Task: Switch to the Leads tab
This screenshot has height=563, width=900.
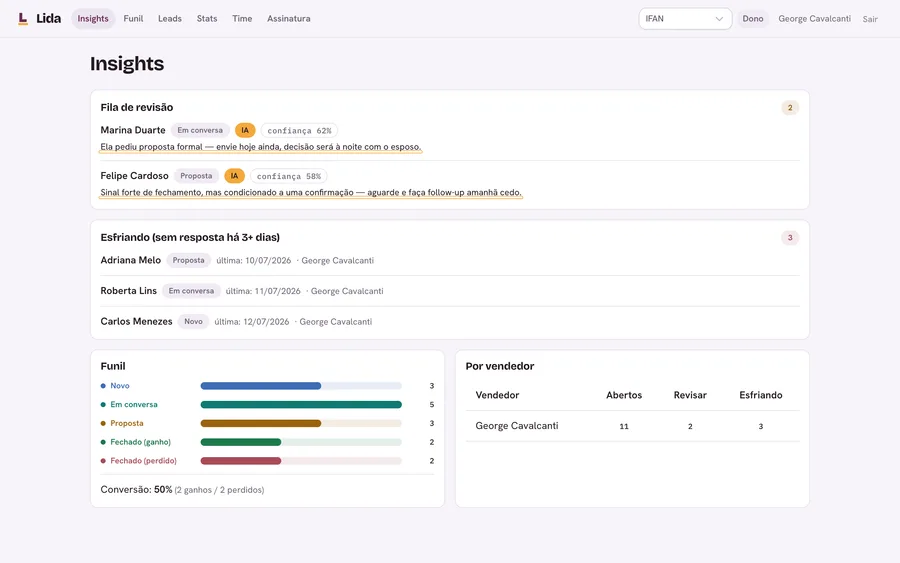Action: [x=170, y=18]
